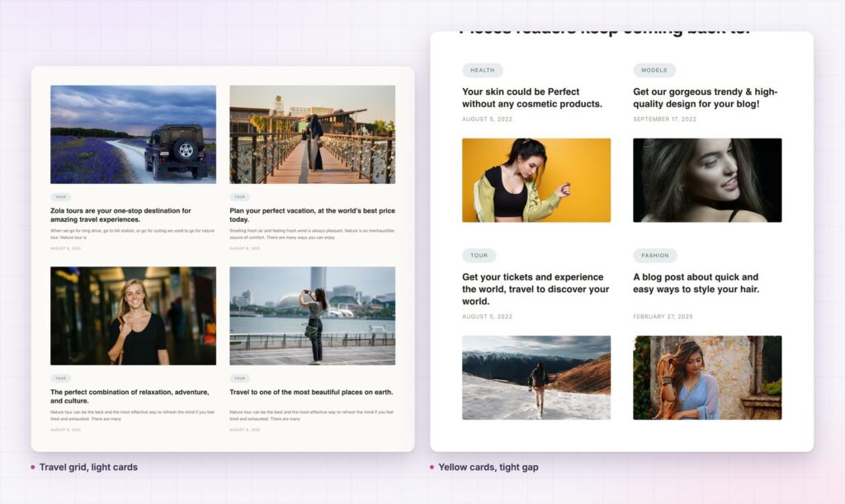
Task: Open the smiling blonde woman image
Action: pos(133,316)
